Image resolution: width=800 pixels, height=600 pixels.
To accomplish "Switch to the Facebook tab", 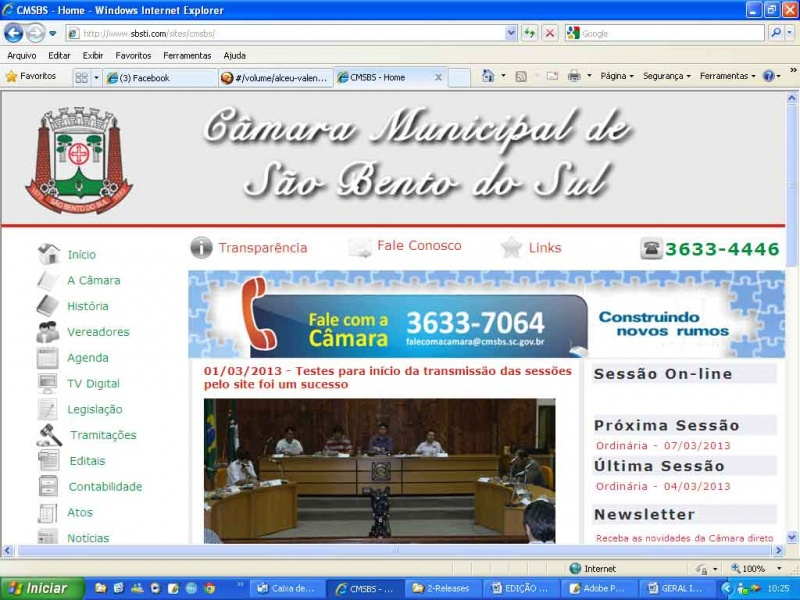I will pyautogui.click(x=158, y=77).
